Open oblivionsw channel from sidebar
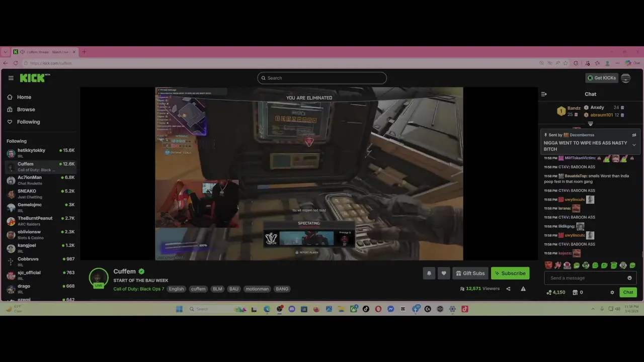The image size is (644, 362). pos(40,234)
